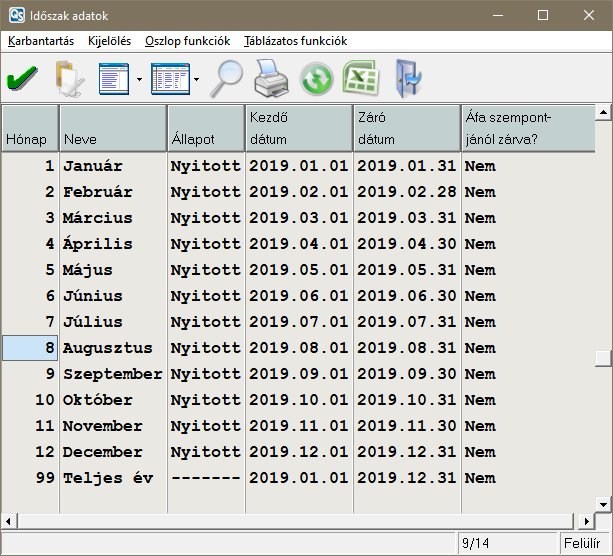Open search with the magnifier icon
613x556 pixels.
[226, 77]
